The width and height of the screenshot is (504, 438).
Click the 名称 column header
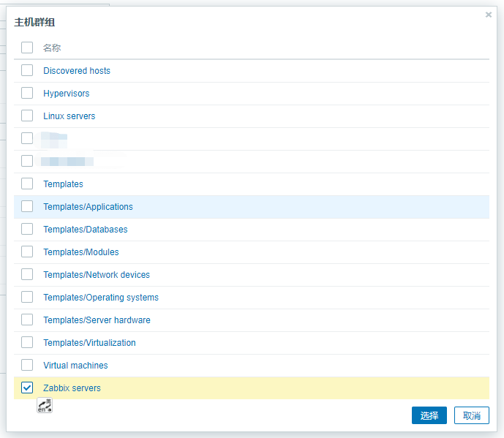coord(52,48)
